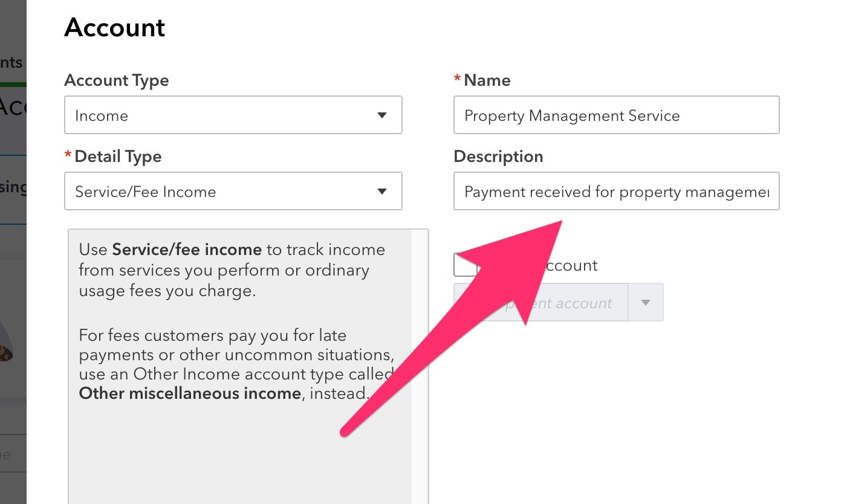This screenshot has height=504, width=850.
Task: Choose "Service/Fee Income" as detail type
Action: 233,191
